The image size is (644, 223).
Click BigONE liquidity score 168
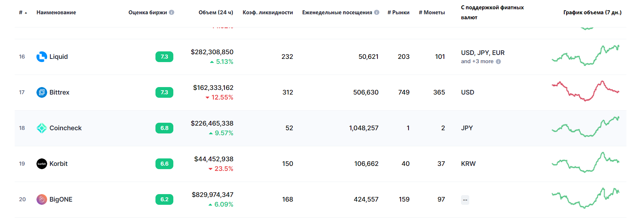(288, 199)
